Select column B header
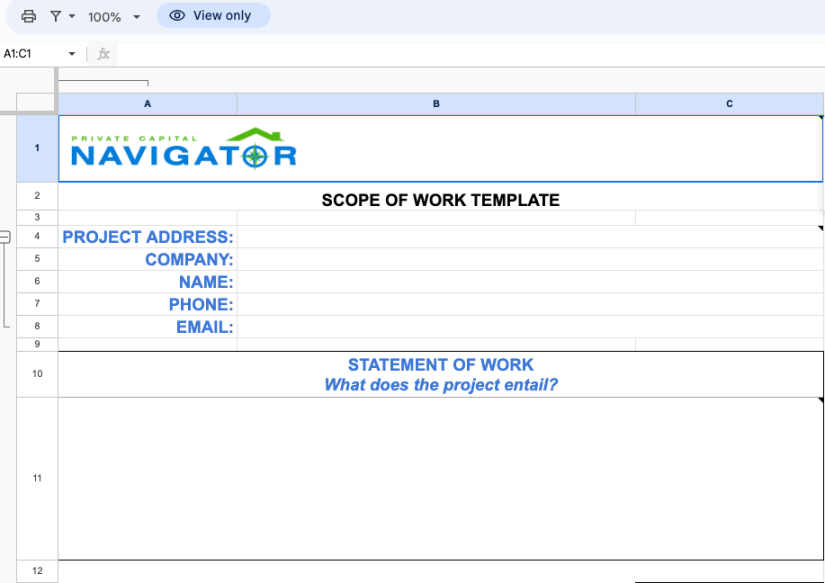This screenshot has height=583, width=825. click(436, 104)
